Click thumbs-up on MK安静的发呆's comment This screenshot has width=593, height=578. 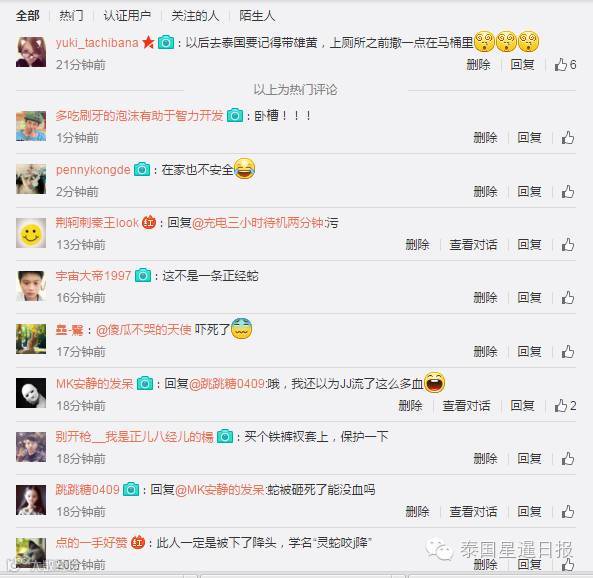coord(565,406)
